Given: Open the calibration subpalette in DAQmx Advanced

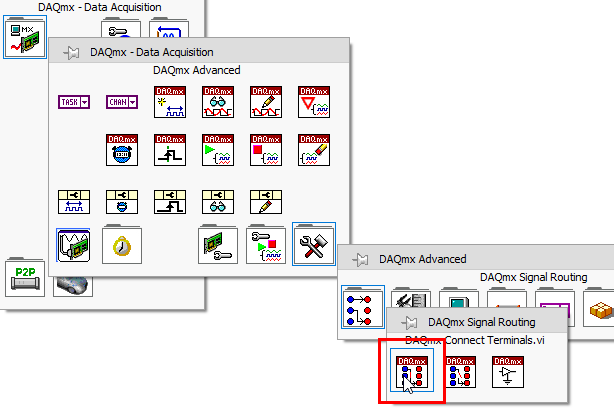Looking at the screenshot, I should pyautogui.click(x=411, y=300).
